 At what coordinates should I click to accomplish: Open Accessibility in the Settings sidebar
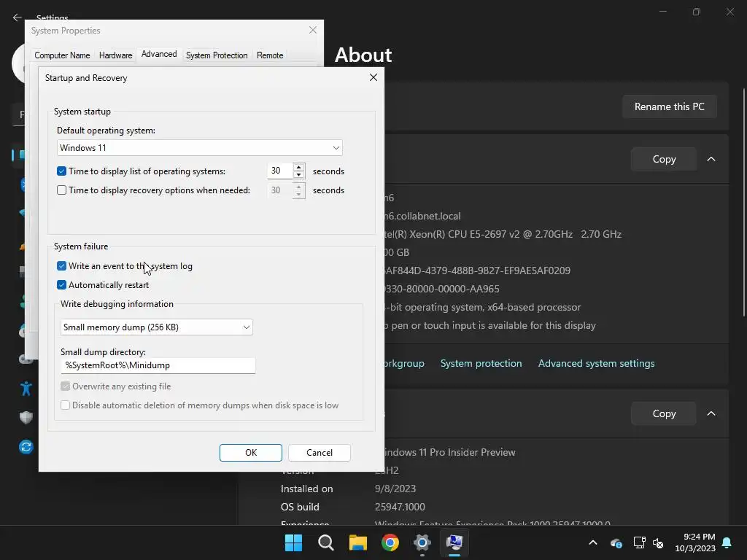coord(26,389)
